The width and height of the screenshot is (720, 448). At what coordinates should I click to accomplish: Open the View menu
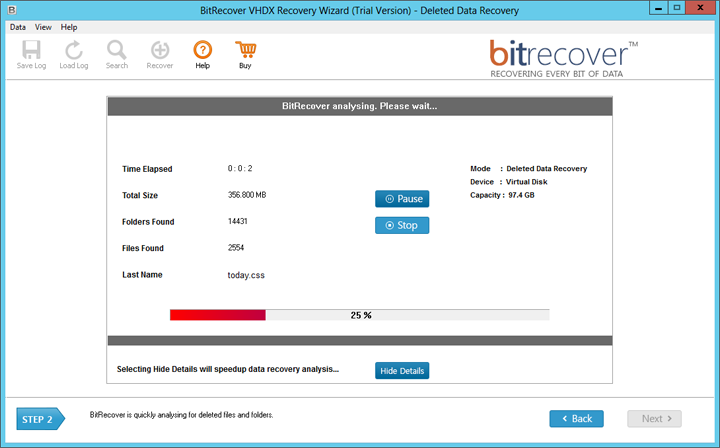click(x=43, y=27)
